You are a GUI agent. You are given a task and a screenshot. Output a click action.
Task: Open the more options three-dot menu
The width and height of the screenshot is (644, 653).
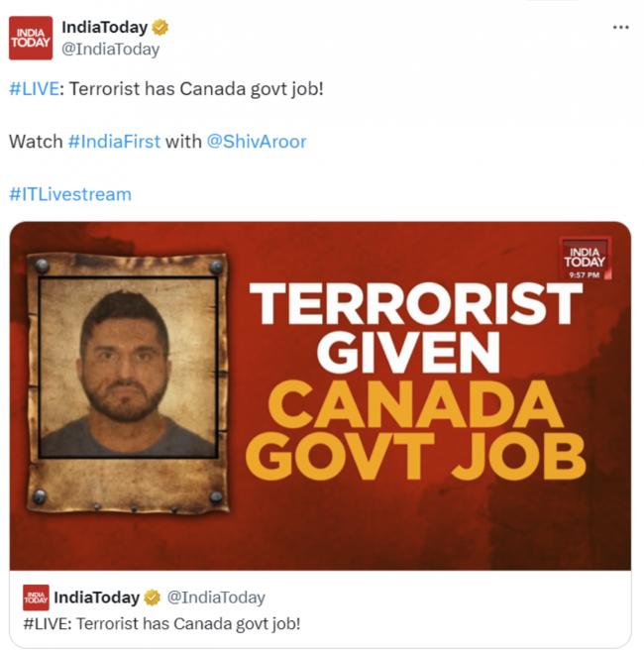pos(620,28)
